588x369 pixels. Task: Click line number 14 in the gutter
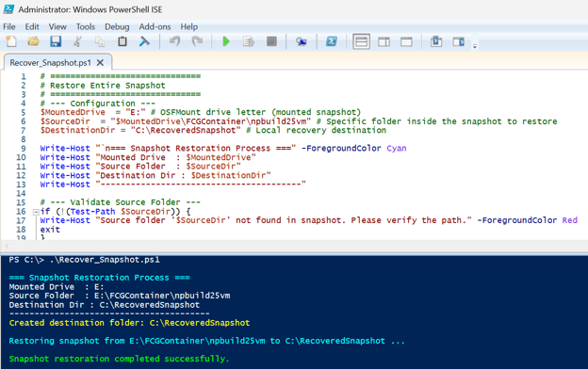(x=21, y=193)
